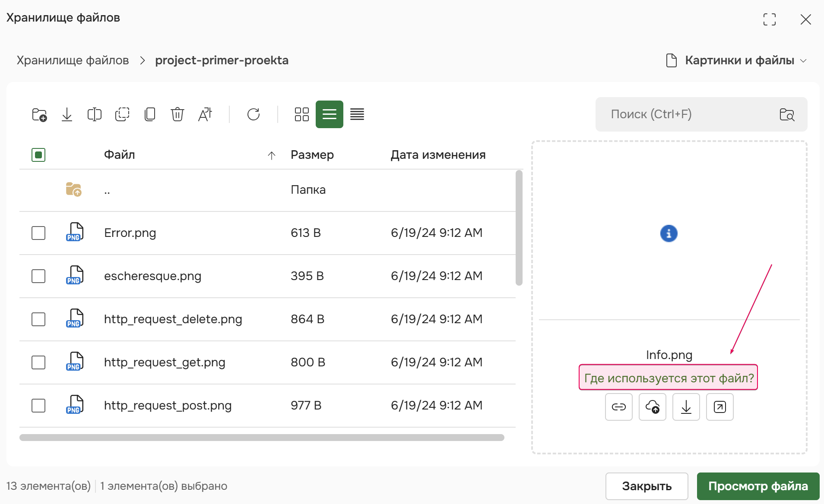Click the move-file toolbar icon
Viewport: 824px width, 504px height.
click(x=95, y=114)
